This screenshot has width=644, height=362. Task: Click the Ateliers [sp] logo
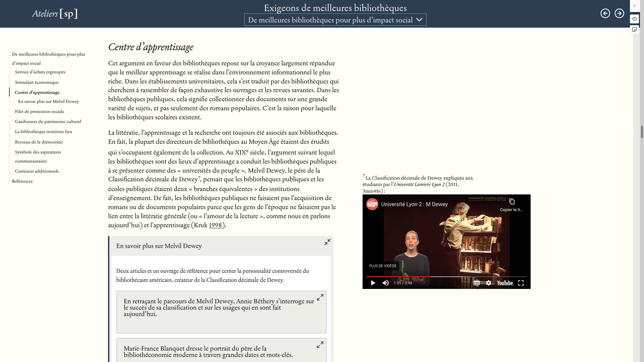55,14
